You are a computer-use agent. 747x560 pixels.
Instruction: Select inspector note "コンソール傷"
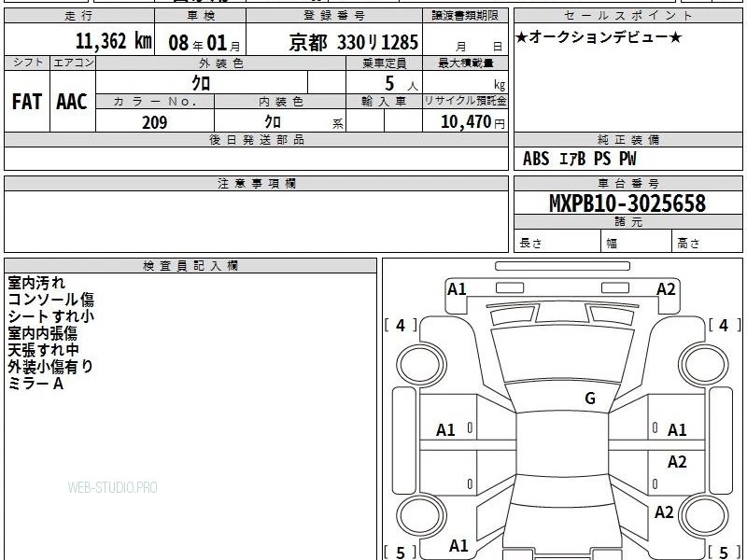51,300
